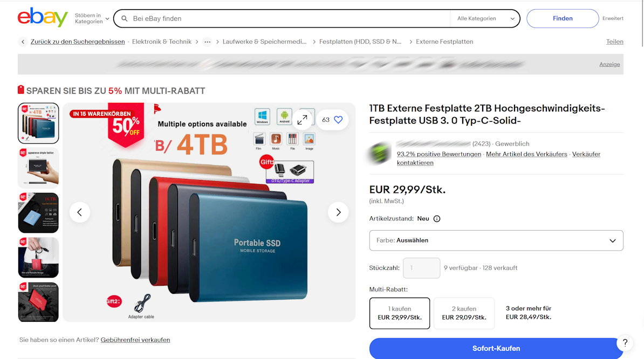Image resolution: width=644 pixels, height=359 pixels.
Task: Open the Artikelzustand info icon
Action: (x=437, y=219)
